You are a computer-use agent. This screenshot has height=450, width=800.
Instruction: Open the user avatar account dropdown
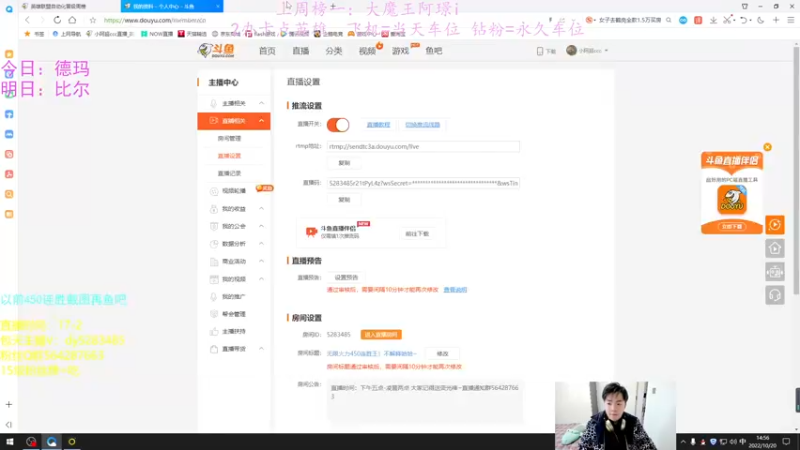click(587, 51)
